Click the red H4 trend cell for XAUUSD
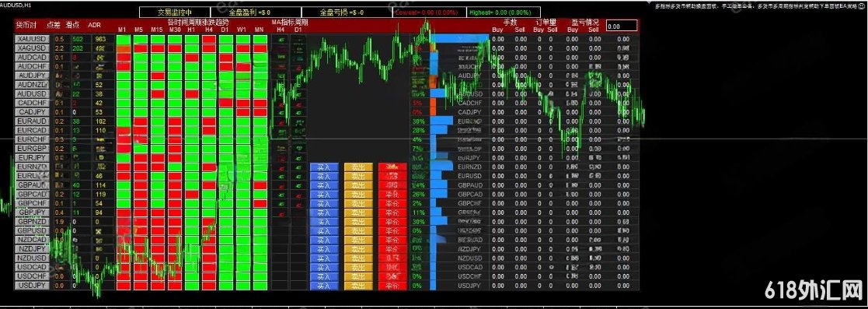Screen dimensions: 868x309 (209, 40)
